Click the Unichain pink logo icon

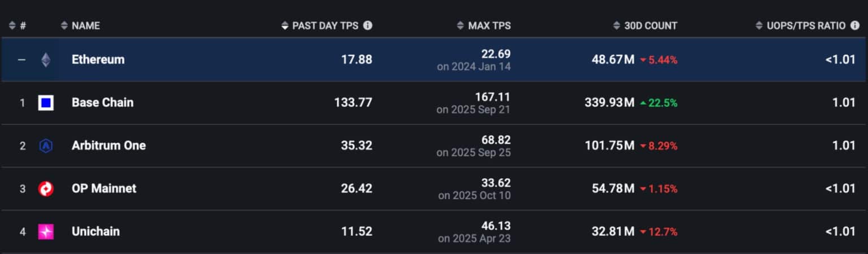coord(46,232)
